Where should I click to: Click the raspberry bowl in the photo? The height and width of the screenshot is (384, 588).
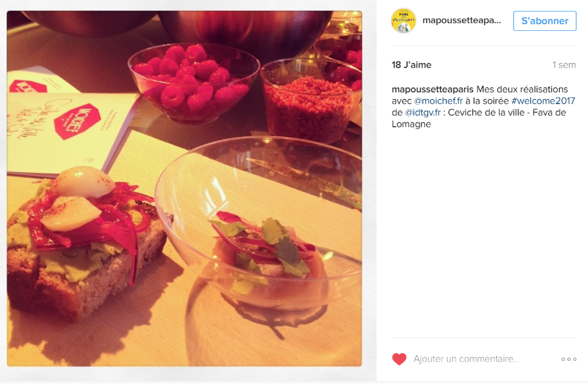[193, 83]
